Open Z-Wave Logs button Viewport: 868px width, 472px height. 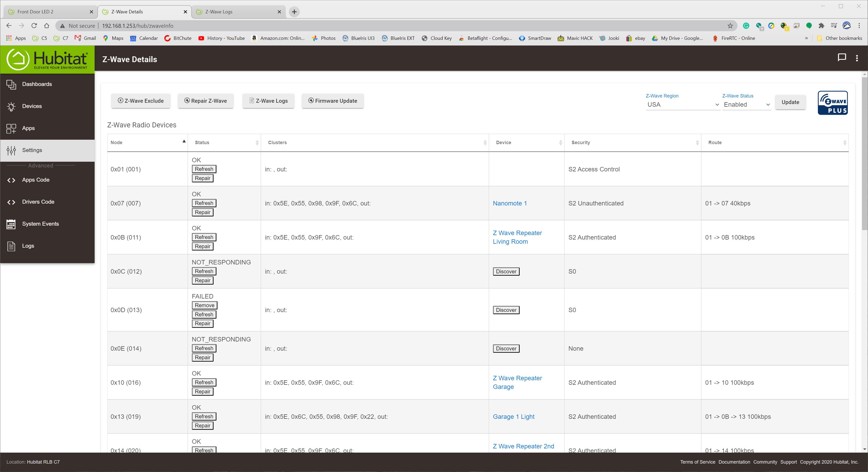pos(269,101)
